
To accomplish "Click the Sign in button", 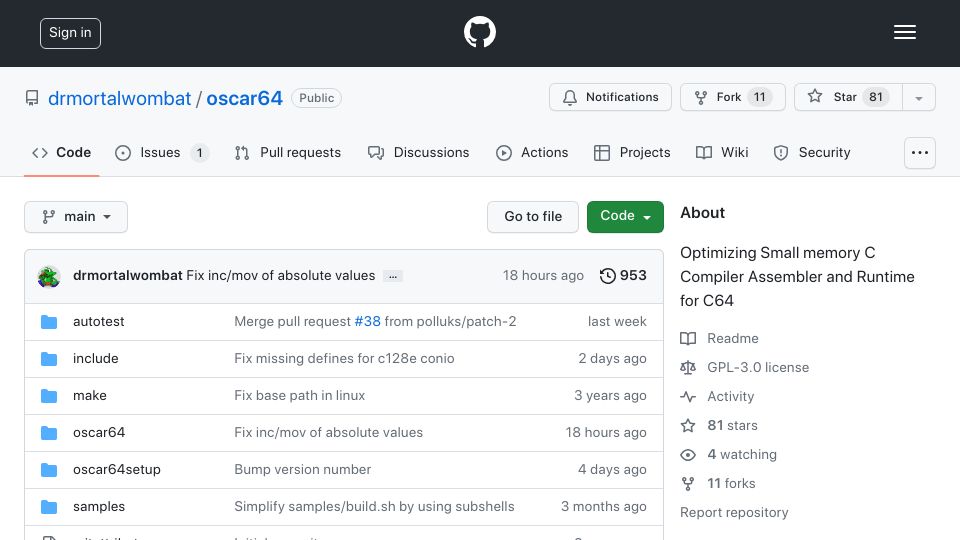I will click(x=70, y=33).
